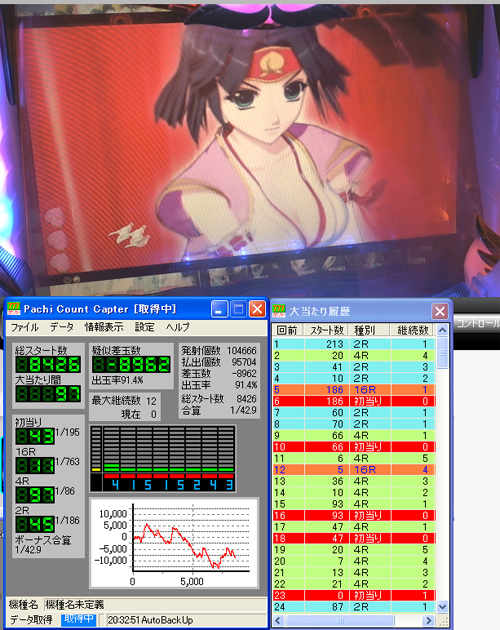Image resolution: width=500 pixels, height=630 pixels.
Task: Select history row 1 with 213 starts
Action: click(x=354, y=344)
